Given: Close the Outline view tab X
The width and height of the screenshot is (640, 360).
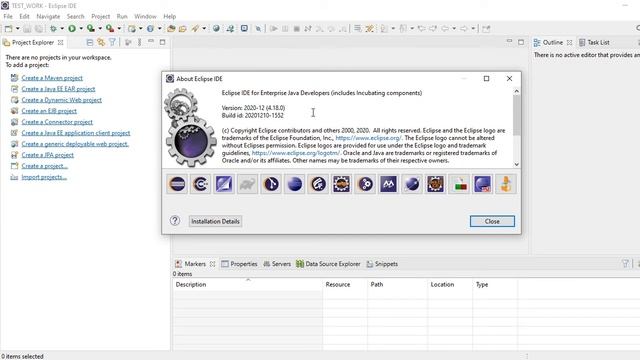Looking at the screenshot, I should coord(569,42).
